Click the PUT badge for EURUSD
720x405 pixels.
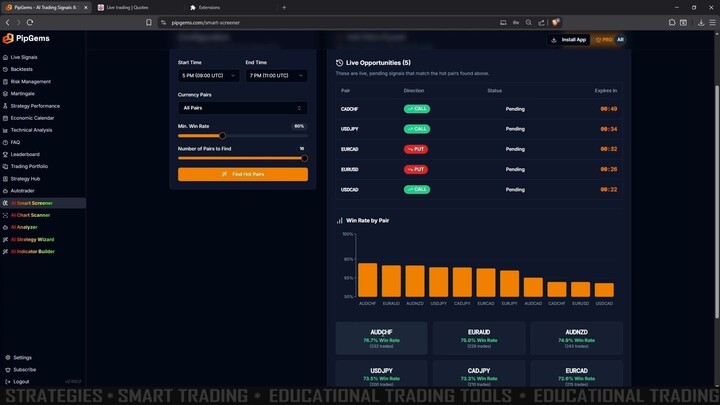click(416, 169)
